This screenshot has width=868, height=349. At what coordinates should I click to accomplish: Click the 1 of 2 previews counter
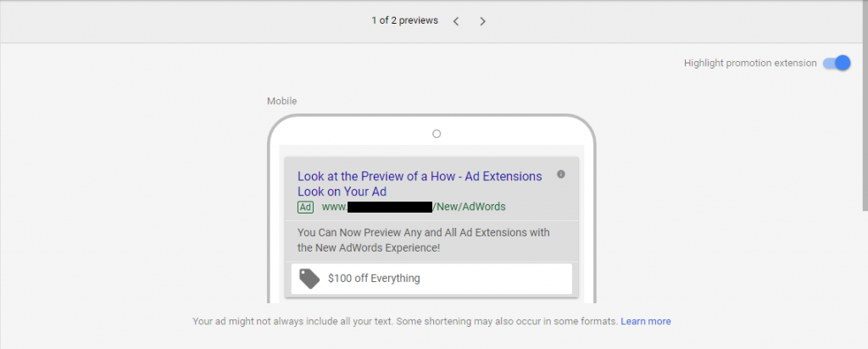(404, 20)
